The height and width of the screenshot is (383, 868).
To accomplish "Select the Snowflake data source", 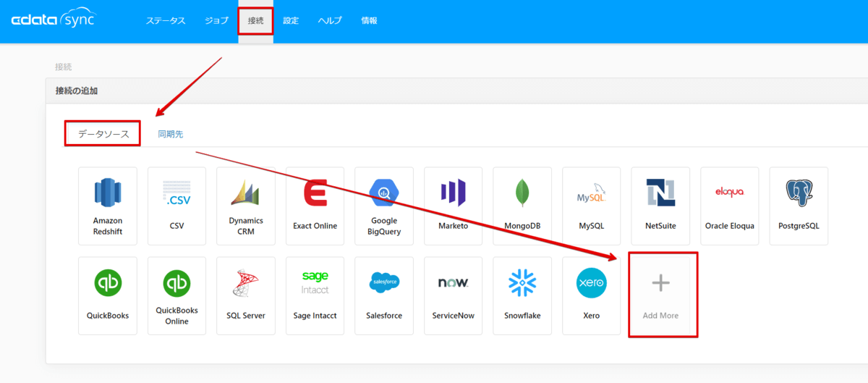I will click(x=522, y=295).
